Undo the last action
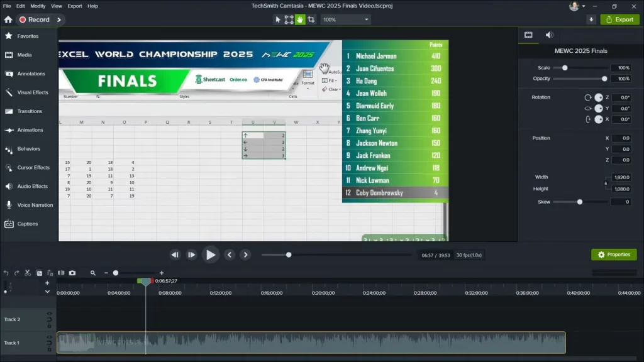Screen dimensions: 644x362 click(x=6, y=273)
